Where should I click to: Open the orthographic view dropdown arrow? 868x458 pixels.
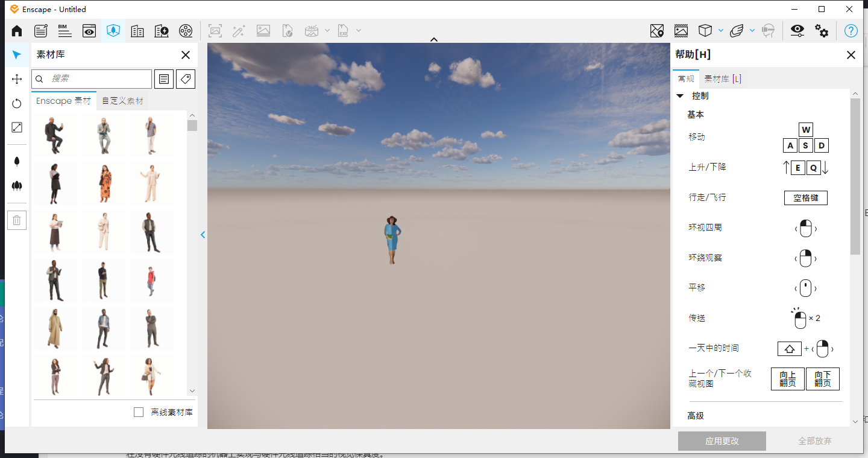point(719,31)
